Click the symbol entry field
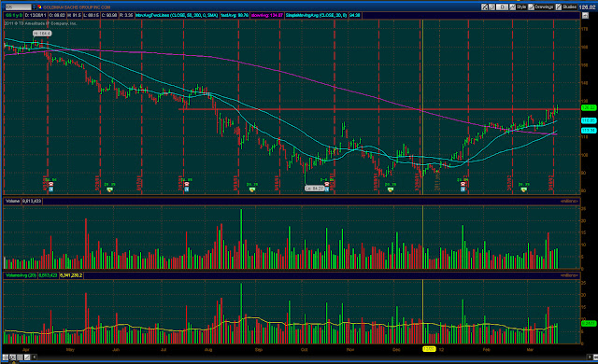Viewport: 598px width, 364px height. pos(18,7)
